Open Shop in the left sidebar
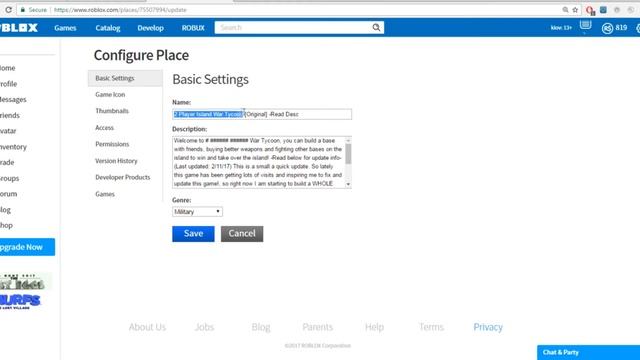The width and height of the screenshot is (640, 360). pyautogui.click(x=6, y=225)
